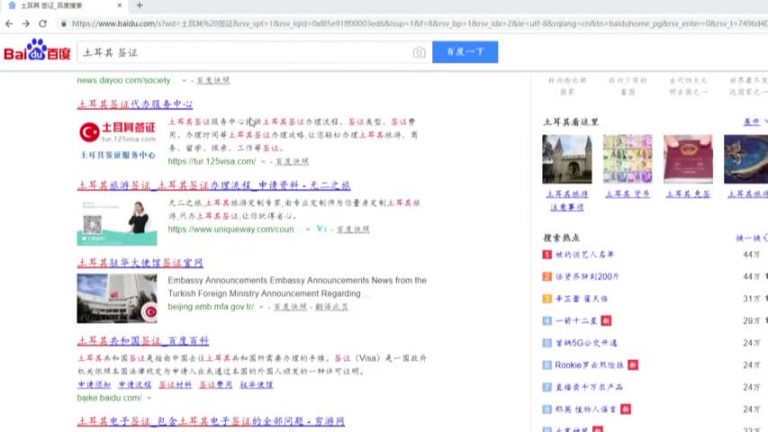Click the browser Forward arrow

coord(26,24)
